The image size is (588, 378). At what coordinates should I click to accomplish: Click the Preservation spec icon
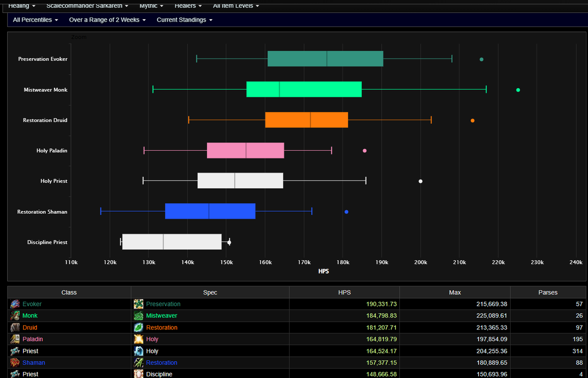139,304
